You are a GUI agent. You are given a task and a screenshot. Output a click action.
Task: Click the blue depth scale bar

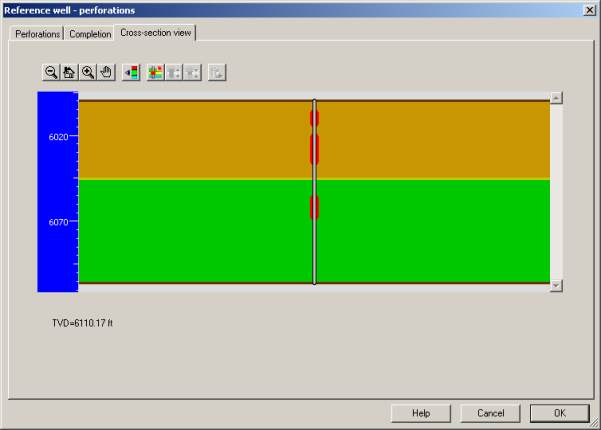pyautogui.click(x=57, y=190)
